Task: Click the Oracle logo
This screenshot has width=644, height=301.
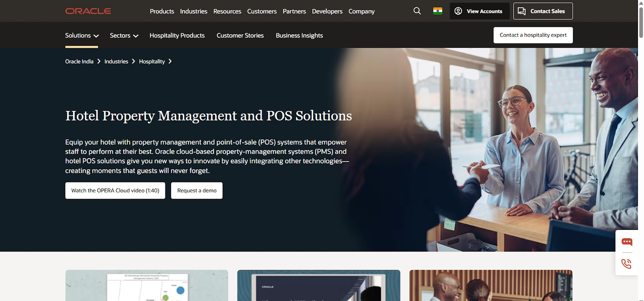Action: point(88,11)
